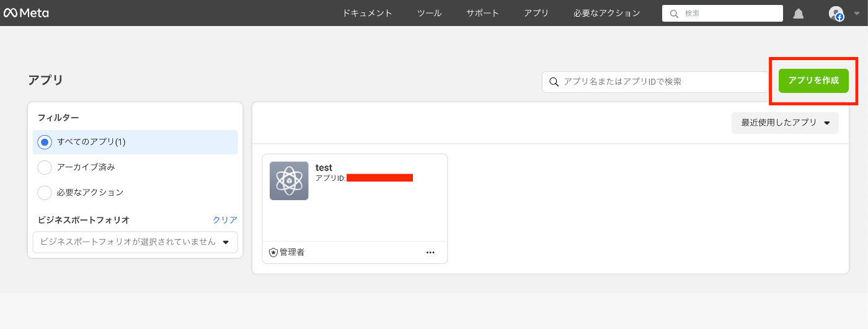Open the test app name
The height and width of the screenshot is (329, 868).
coord(324,167)
